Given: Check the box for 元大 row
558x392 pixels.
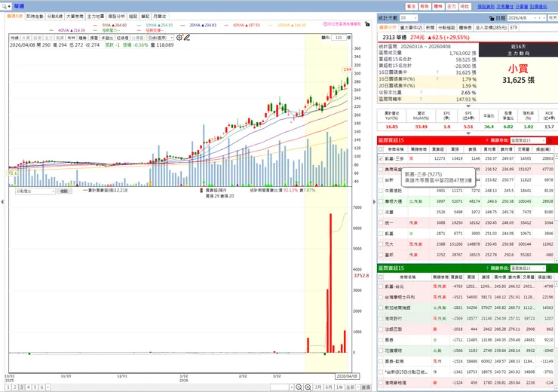Looking at the screenshot, I should (x=381, y=244).
